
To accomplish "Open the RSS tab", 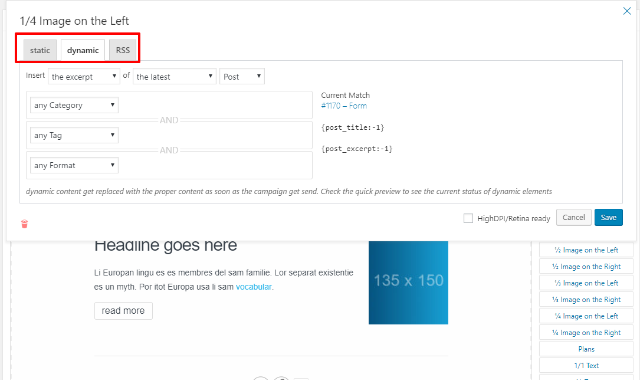I will 123,50.
